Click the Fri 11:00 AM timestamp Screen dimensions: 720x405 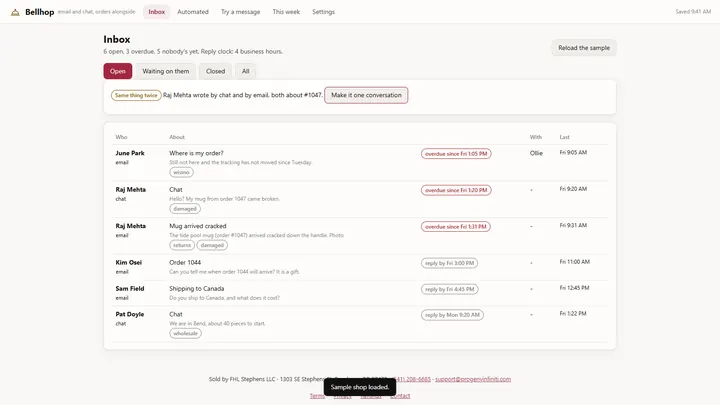click(574, 262)
